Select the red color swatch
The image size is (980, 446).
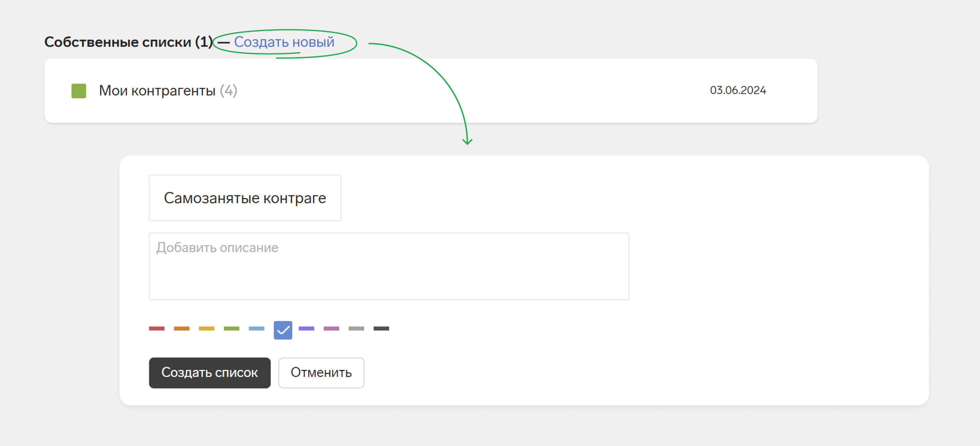157,328
